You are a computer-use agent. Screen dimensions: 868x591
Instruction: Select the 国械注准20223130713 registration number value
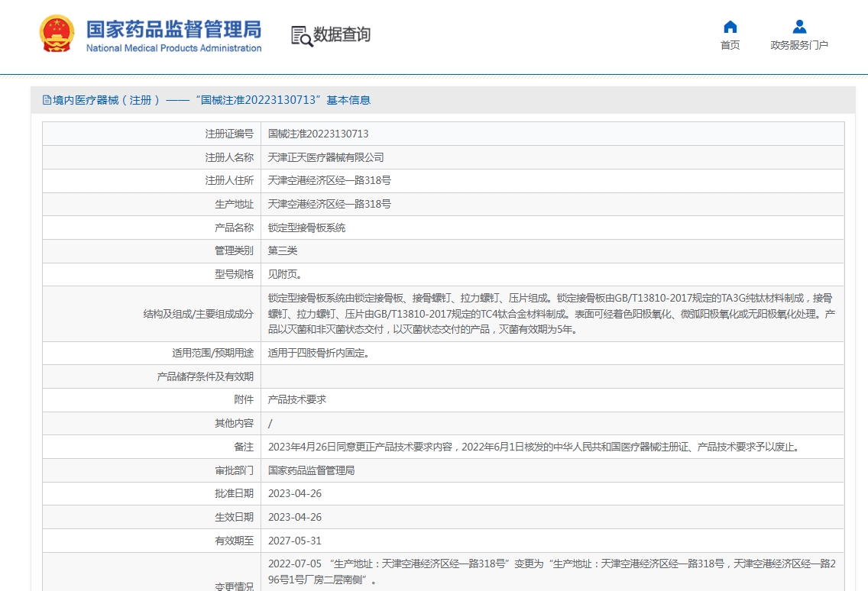tap(319, 134)
